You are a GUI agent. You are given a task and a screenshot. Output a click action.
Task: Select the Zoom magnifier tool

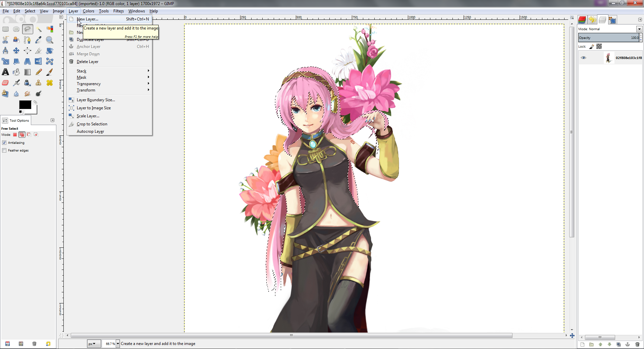pyautogui.click(x=50, y=40)
